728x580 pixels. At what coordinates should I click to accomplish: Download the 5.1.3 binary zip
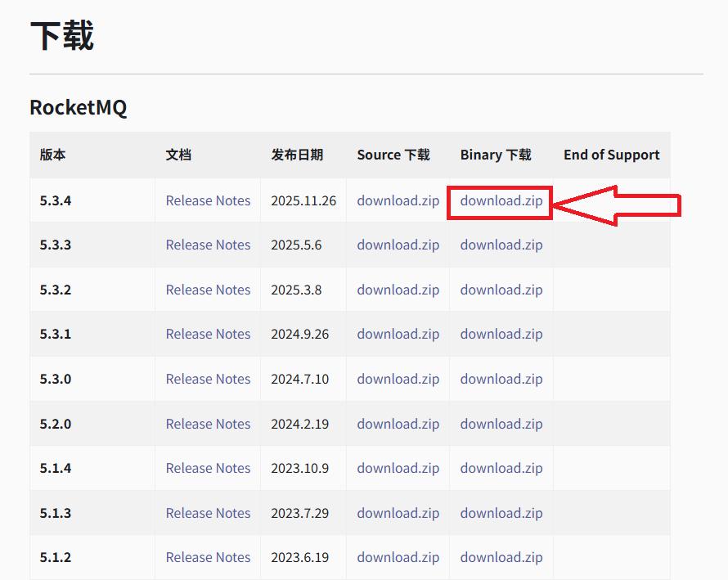click(x=501, y=514)
